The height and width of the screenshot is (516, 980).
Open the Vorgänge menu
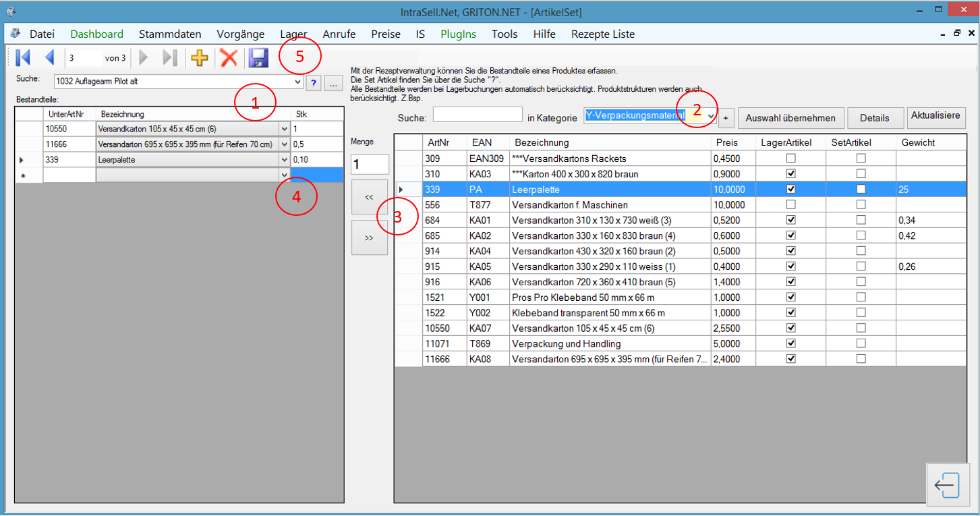[x=241, y=34]
